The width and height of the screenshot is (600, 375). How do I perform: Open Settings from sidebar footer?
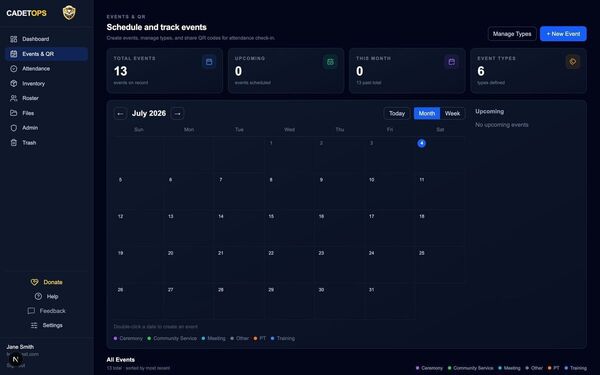[52, 325]
